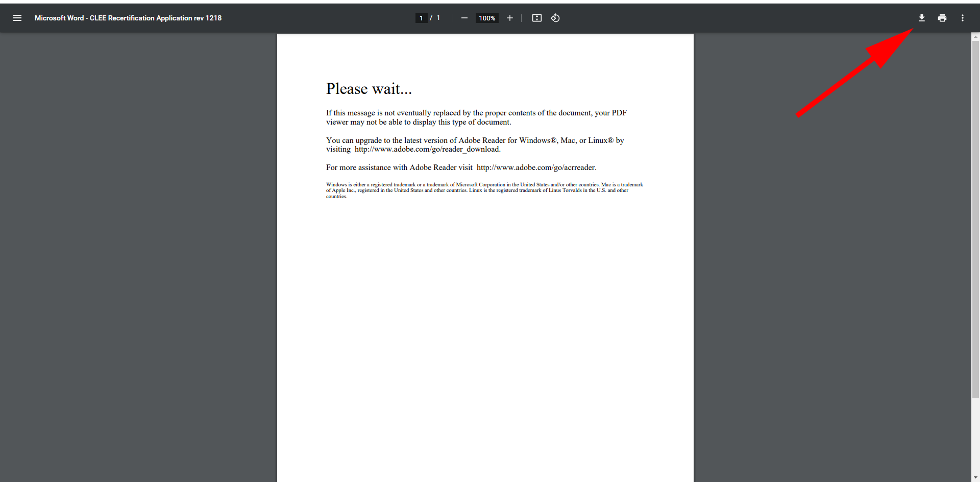This screenshot has width=980, height=482.
Task: Click the CLEE Recertification Application document title
Action: click(128, 18)
